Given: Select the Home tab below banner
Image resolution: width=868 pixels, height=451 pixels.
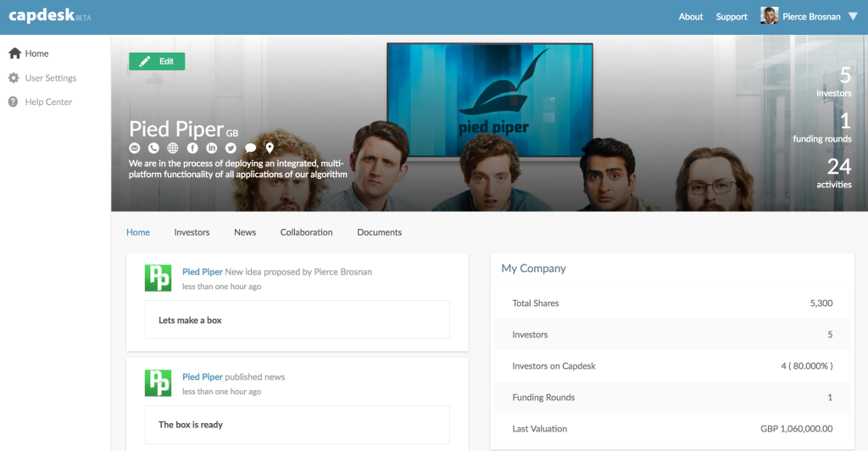Looking at the screenshot, I should [x=138, y=232].
